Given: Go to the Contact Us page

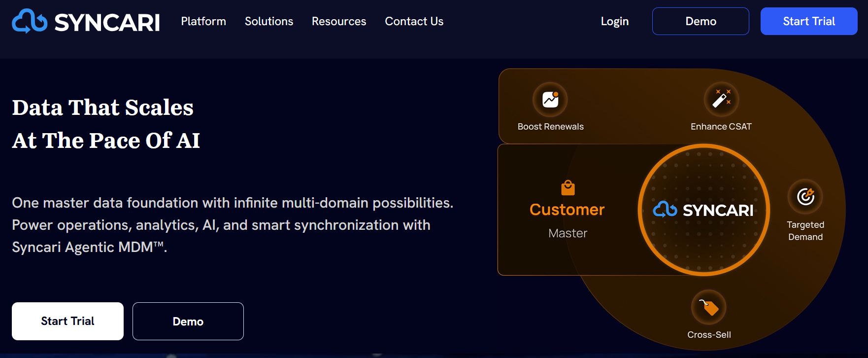Looking at the screenshot, I should (414, 21).
